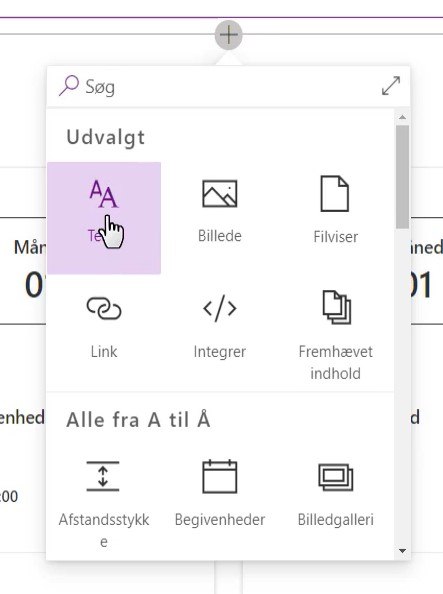Select the Tekst web part icon
Screen dimensions: 443x594
[103, 194]
